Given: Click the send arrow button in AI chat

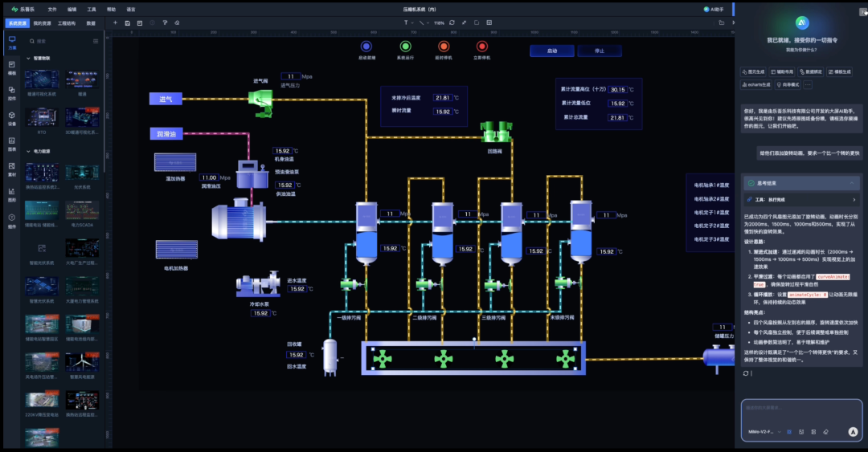Looking at the screenshot, I should tap(853, 432).
